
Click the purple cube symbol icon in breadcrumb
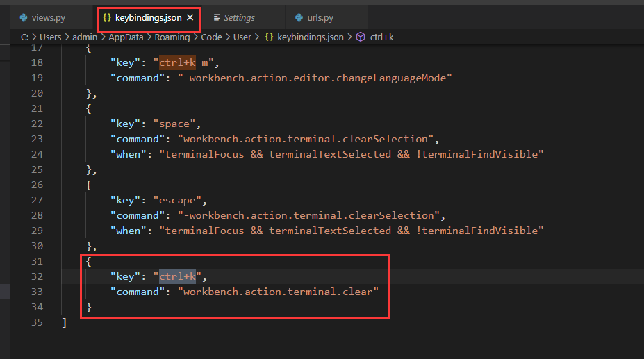point(361,37)
